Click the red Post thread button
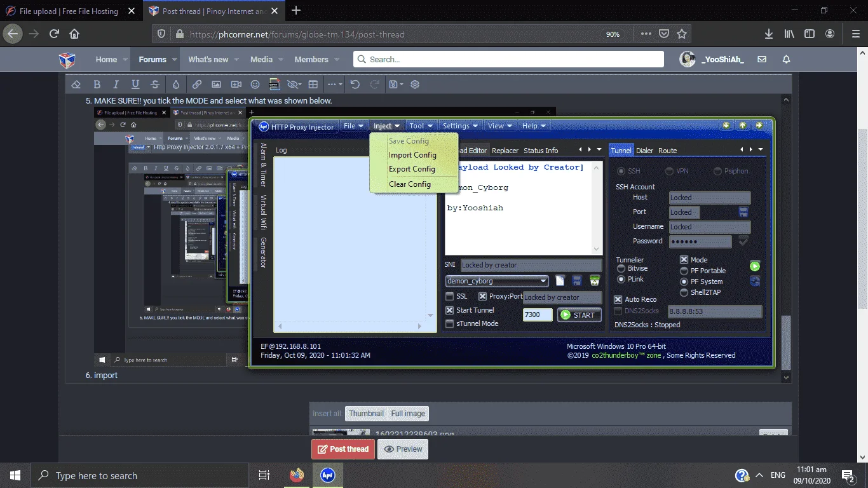This screenshot has height=488, width=868. click(342, 449)
